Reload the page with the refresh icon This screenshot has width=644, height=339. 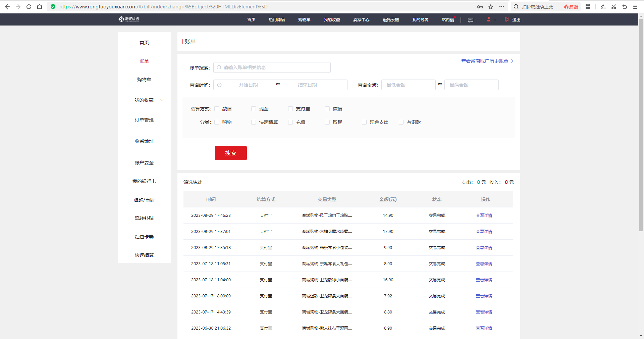pos(29,7)
